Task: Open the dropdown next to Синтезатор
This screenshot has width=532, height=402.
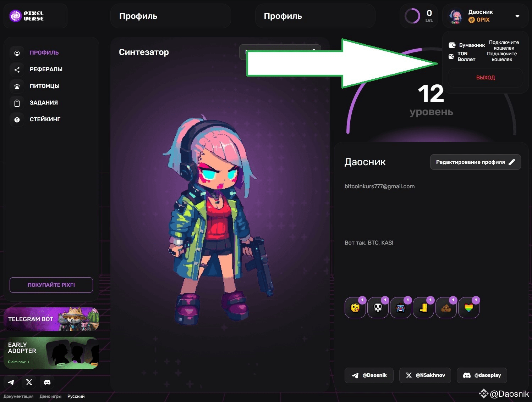Action: pos(280,52)
